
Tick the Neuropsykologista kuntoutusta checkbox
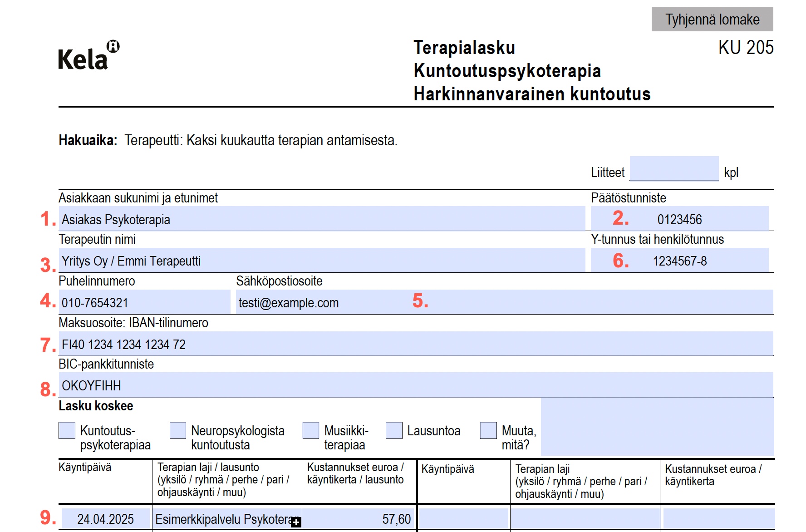click(x=177, y=430)
